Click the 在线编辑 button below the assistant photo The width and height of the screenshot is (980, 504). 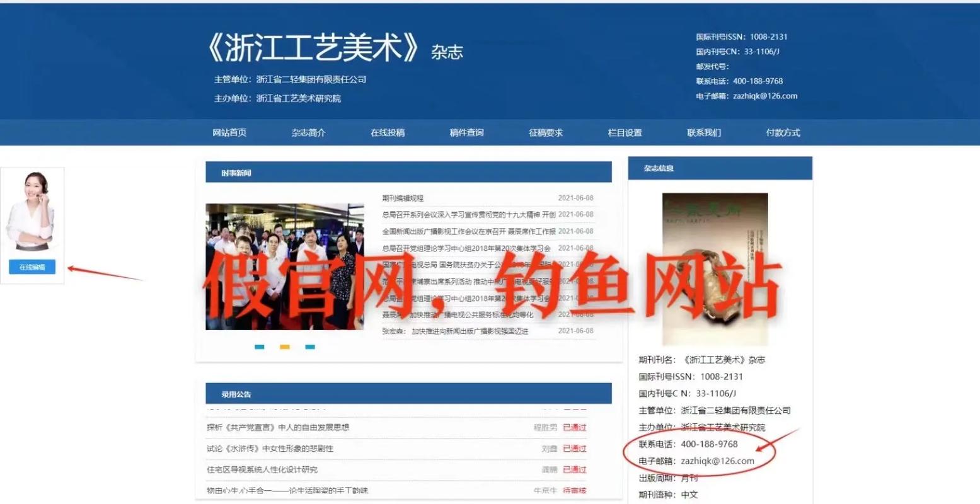(32, 267)
